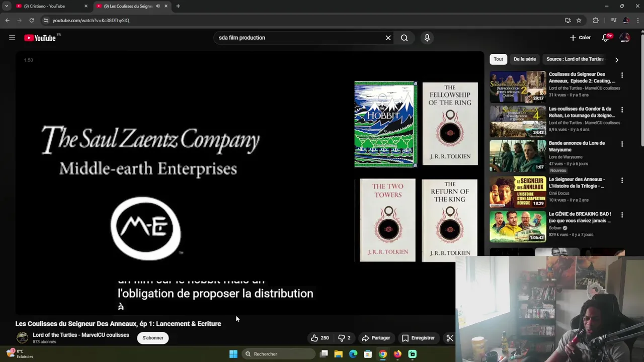
Task: Focus the URL address bar
Action: coord(302,20)
